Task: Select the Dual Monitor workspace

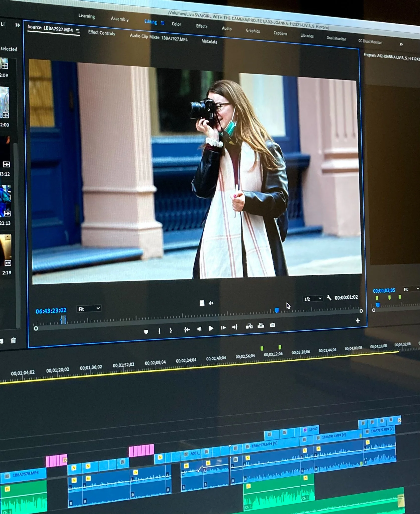Action: pos(336,38)
